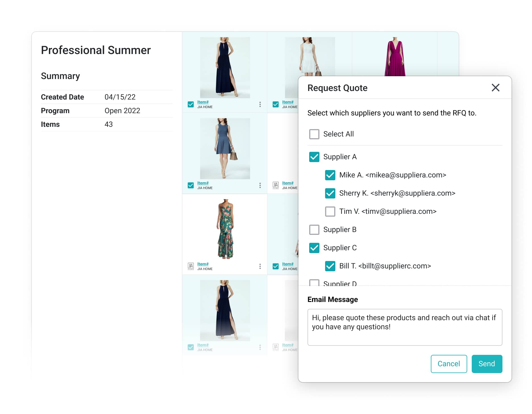Uncheck Sherry K. email recipient
Viewport: 532px width, 414px height.
[x=330, y=193]
